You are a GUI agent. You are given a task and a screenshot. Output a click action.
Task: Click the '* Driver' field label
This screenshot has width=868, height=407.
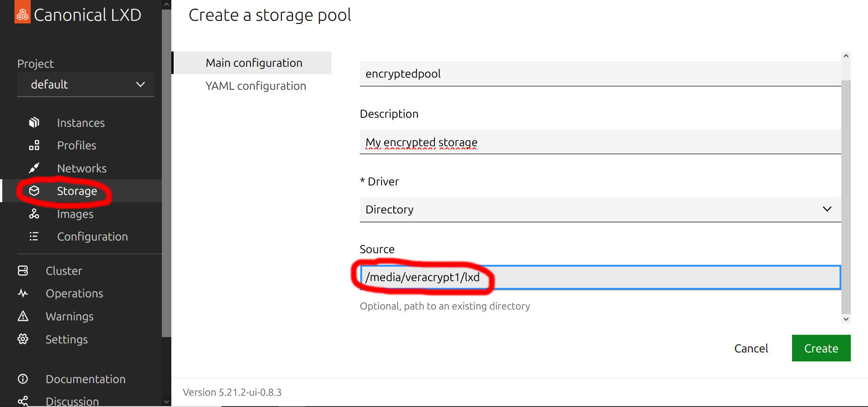point(379,181)
